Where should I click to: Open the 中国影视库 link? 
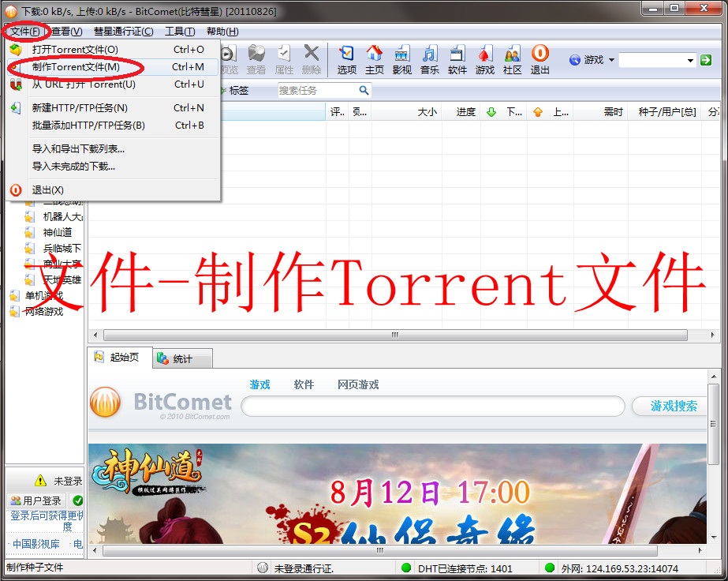coord(36,543)
